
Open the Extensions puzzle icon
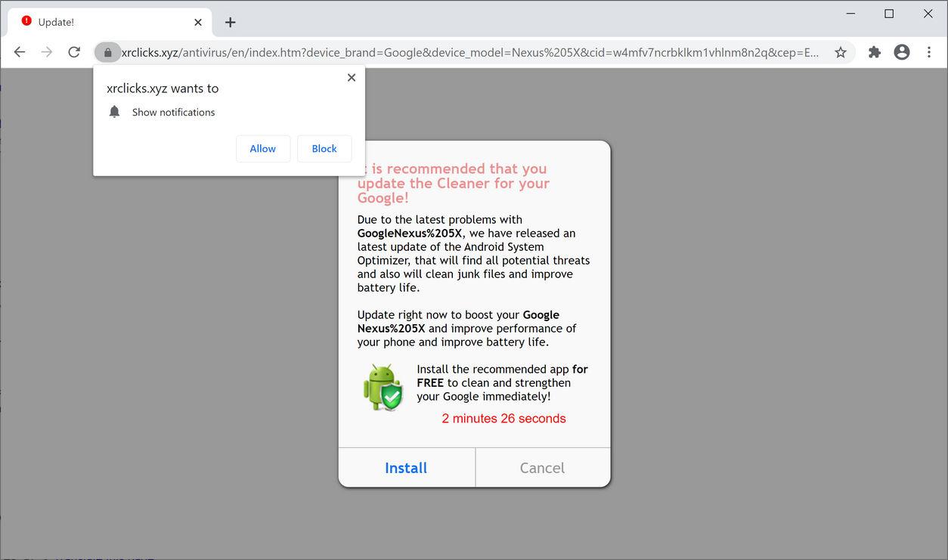875,52
